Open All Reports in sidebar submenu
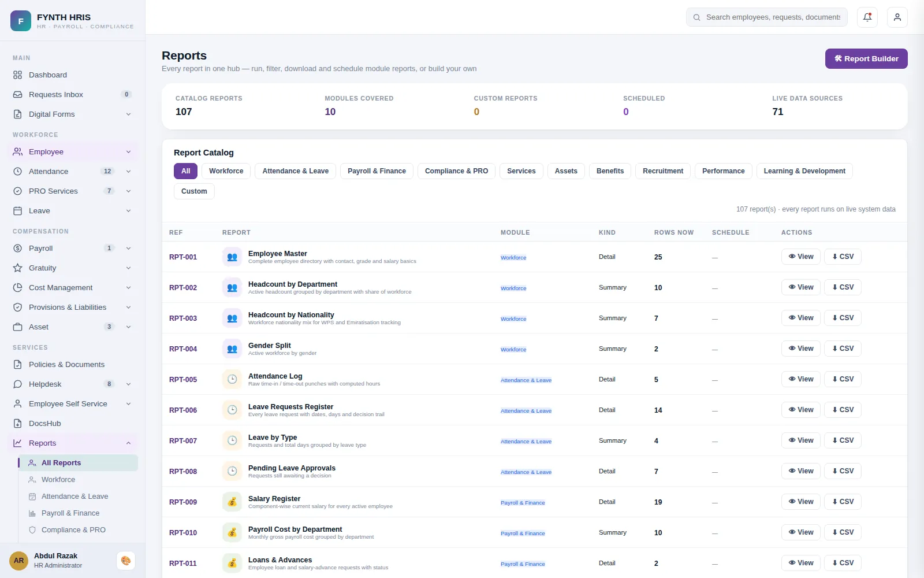The image size is (924, 578). click(x=77, y=463)
